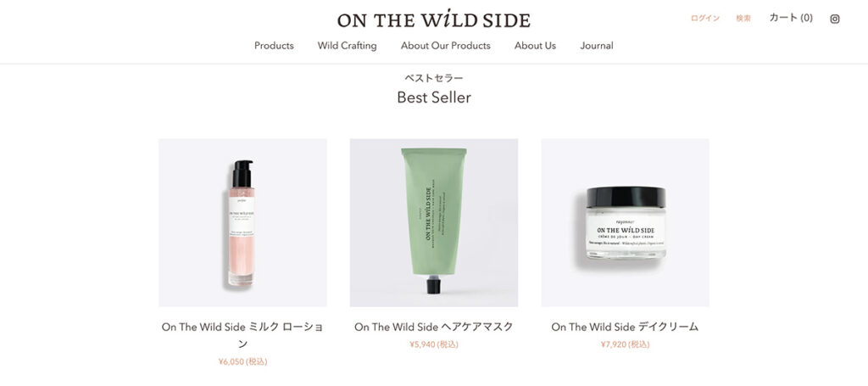The image size is (868, 386).
Task: Navigate to About Us
Action: 536,46
